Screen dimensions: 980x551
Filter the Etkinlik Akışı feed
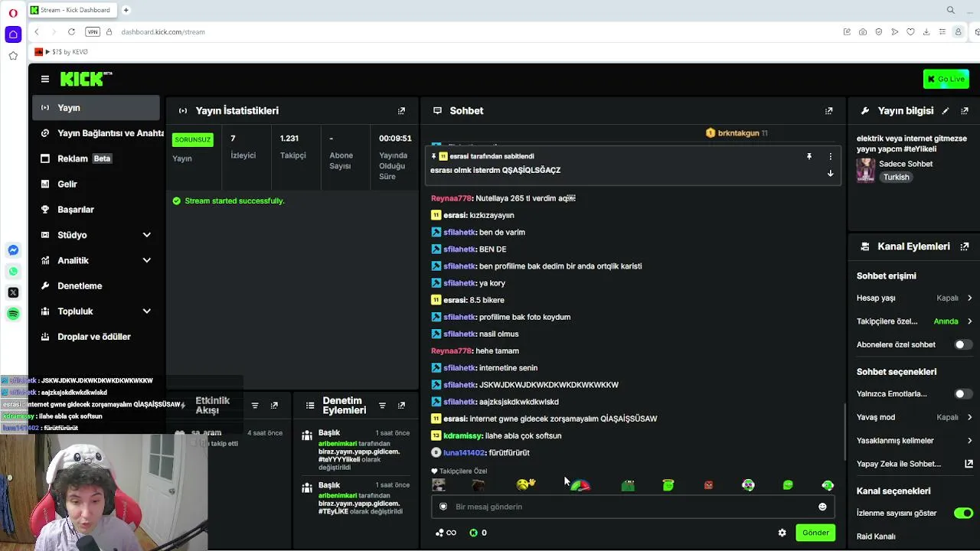(x=255, y=406)
